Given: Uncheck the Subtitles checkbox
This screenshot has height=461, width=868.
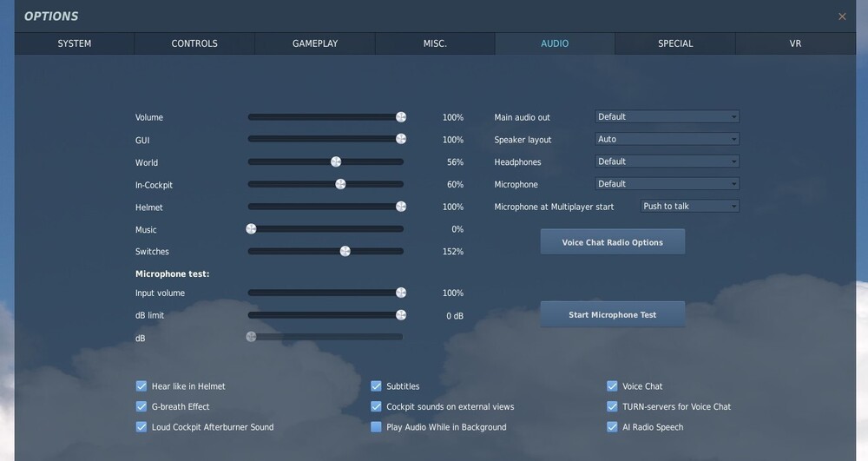Looking at the screenshot, I should 377,385.
